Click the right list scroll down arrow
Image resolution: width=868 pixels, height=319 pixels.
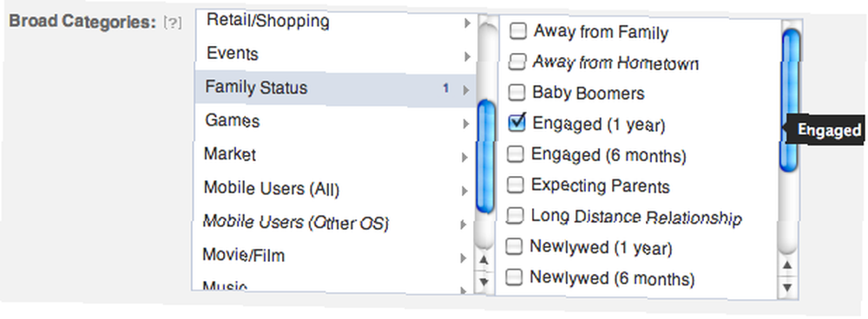(787, 288)
